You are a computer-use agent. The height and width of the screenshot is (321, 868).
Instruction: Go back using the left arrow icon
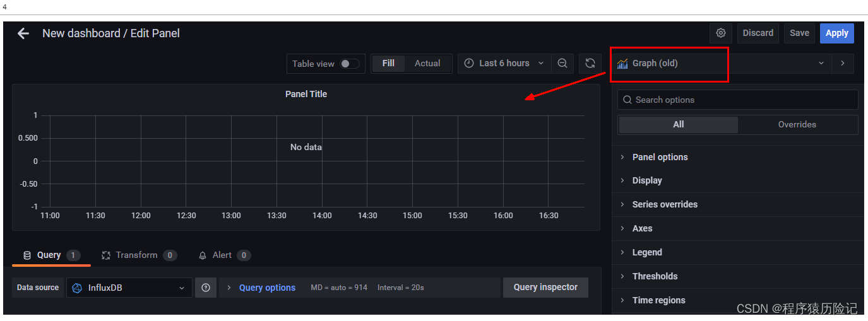[23, 33]
